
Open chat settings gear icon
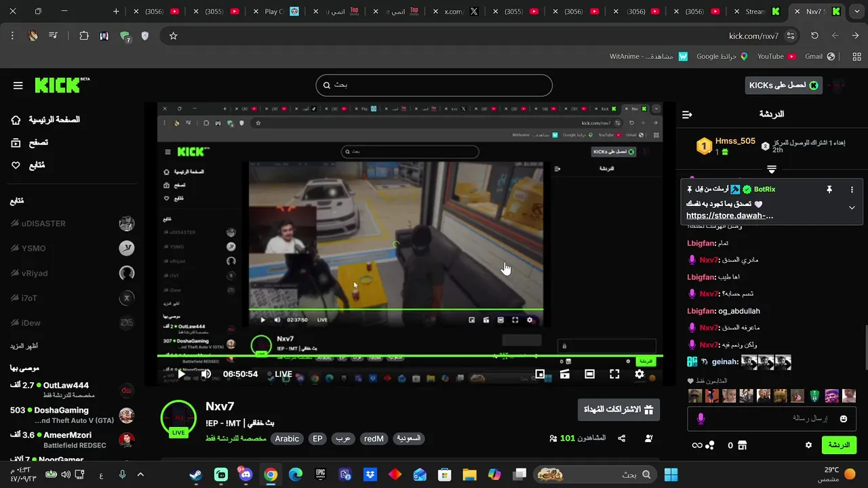808,445
